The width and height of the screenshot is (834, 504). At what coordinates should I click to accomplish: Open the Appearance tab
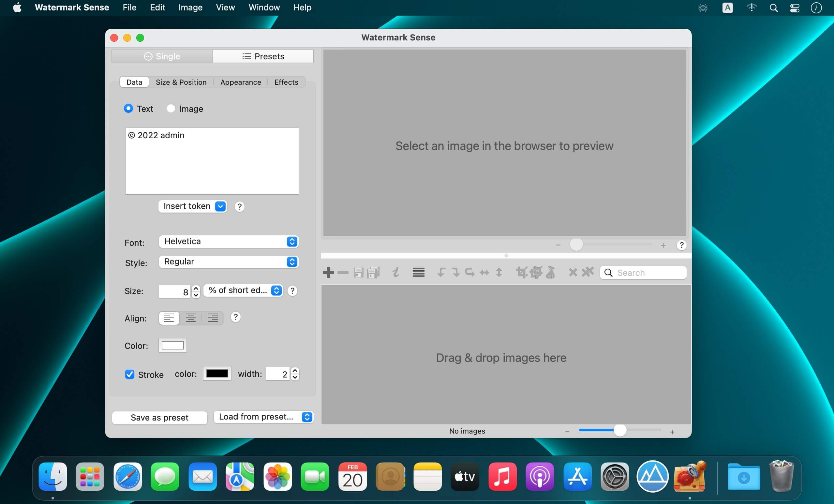(241, 82)
